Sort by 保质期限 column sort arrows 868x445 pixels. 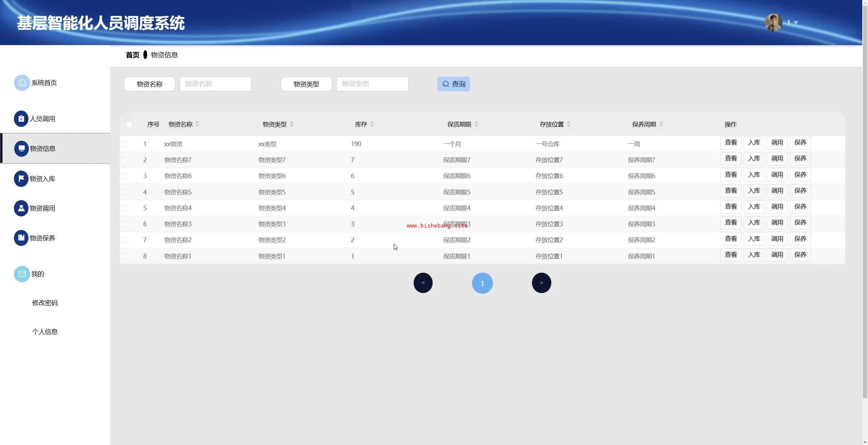pyautogui.click(x=476, y=124)
